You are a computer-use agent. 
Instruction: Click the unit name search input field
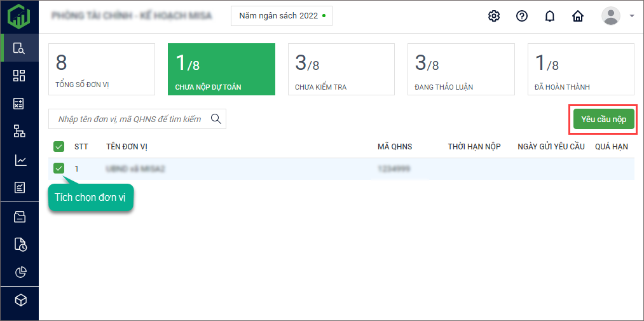point(129,119)
